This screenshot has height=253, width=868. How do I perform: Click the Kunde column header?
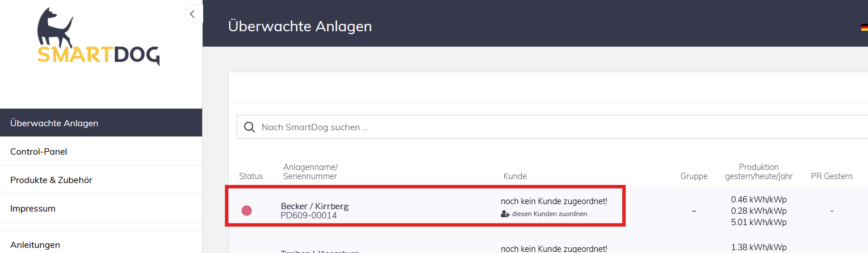click(515, 176)
